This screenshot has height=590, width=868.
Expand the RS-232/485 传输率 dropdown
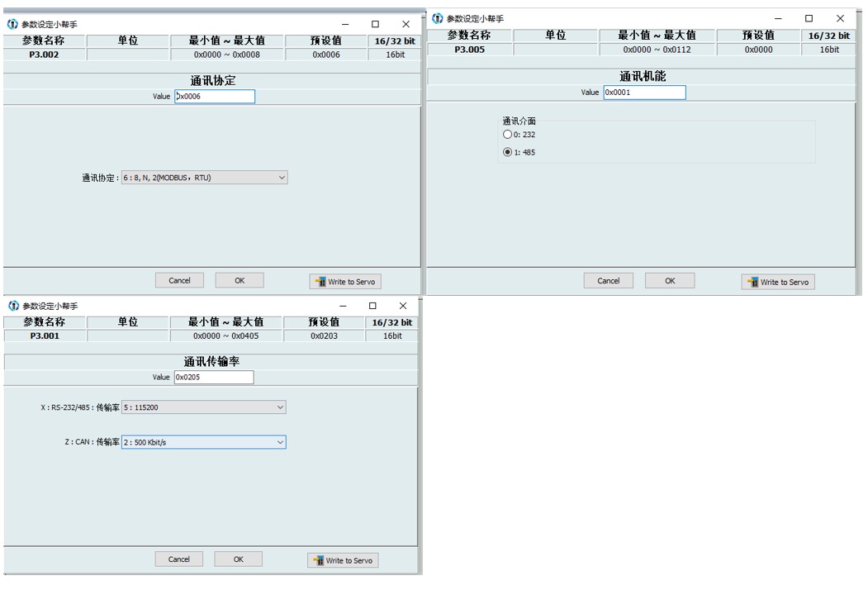[203, 407]
